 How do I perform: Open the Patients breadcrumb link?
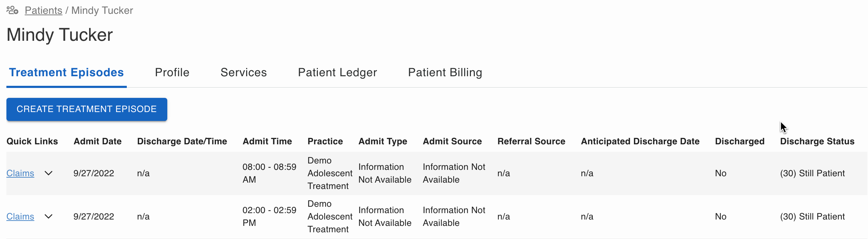point(43,11)
